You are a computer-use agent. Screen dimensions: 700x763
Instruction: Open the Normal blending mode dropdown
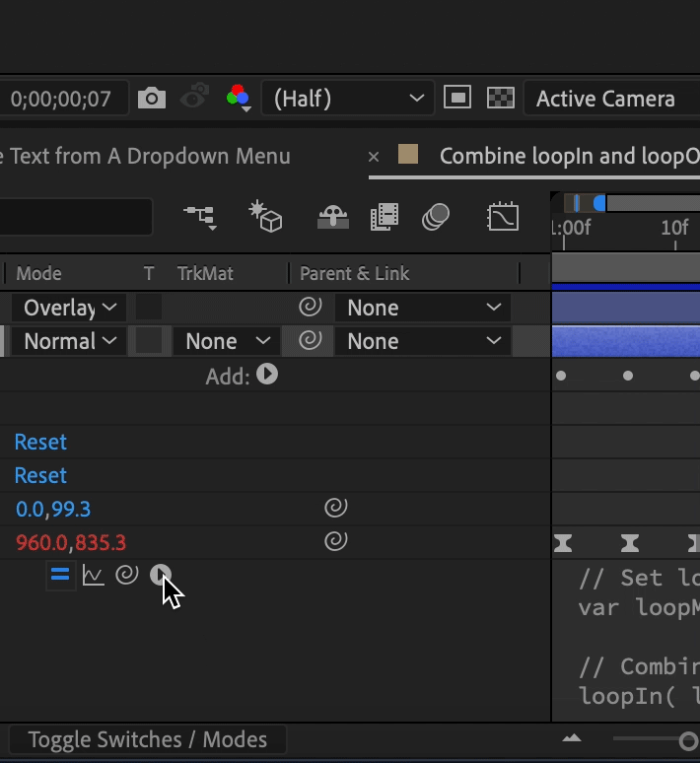69,341
